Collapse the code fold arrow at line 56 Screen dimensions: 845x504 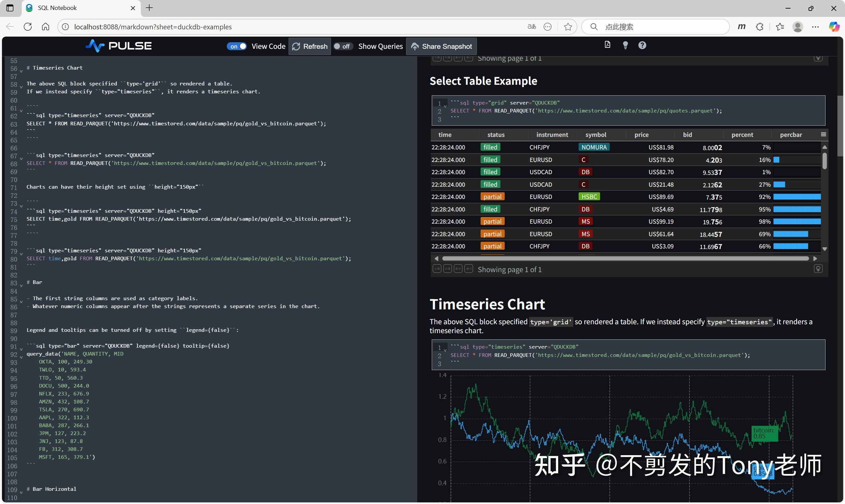tap(21, 71)
